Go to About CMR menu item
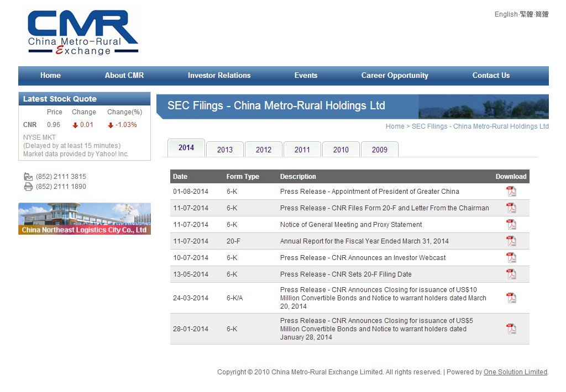566x392 pixels. (124, 76)
